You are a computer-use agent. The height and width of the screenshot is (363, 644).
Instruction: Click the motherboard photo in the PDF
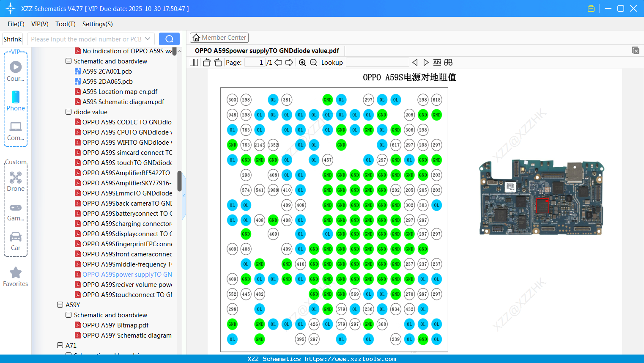tap(541, 197)
